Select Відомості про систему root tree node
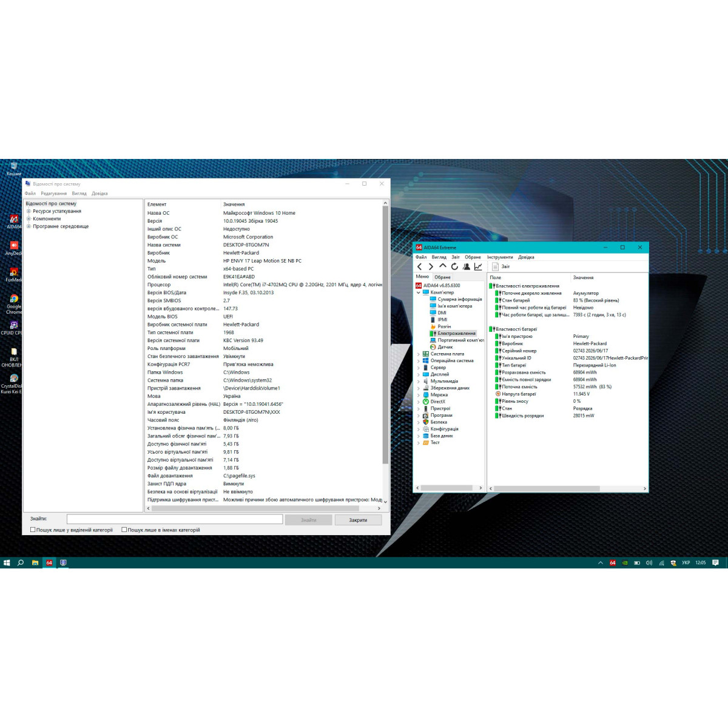The width and height of the screenshot is (728, 728). 51,204
